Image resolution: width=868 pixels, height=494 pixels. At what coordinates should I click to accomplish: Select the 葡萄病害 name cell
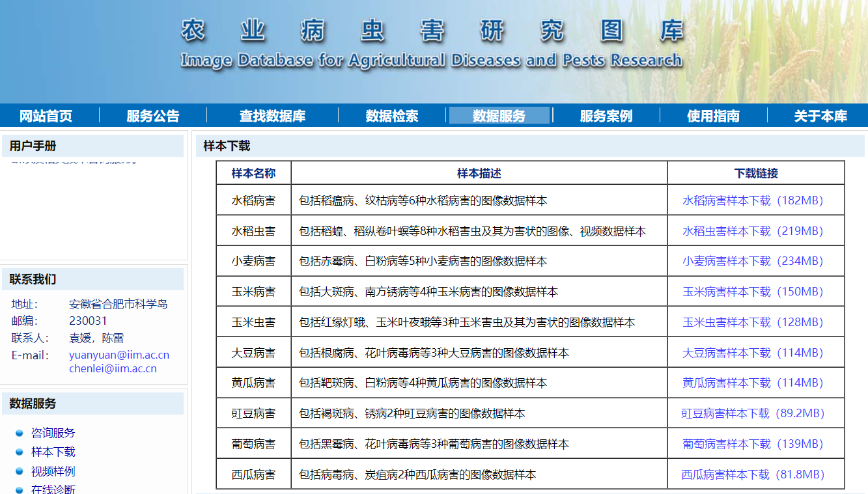coord(253,444)
